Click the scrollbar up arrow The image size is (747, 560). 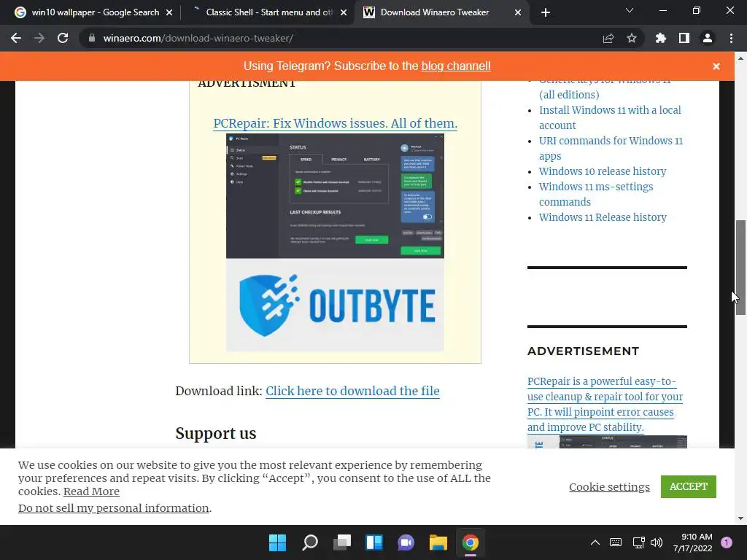pyautogui.click(x=740, y=58)
